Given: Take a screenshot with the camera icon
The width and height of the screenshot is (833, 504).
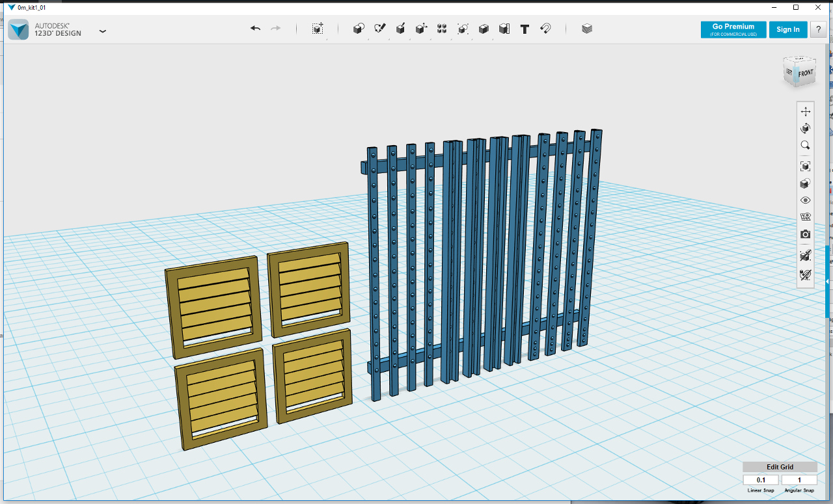Looking at the screenshot, I should (806, 234).
